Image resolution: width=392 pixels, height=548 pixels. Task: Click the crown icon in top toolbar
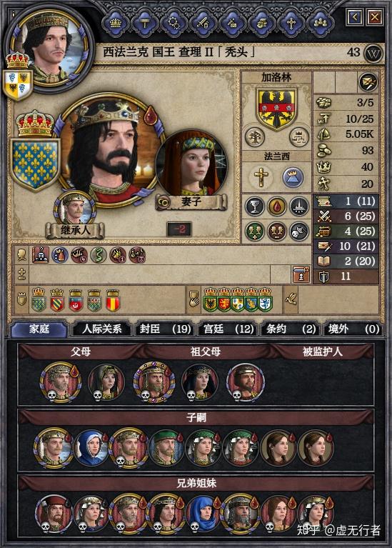(116, 23)
